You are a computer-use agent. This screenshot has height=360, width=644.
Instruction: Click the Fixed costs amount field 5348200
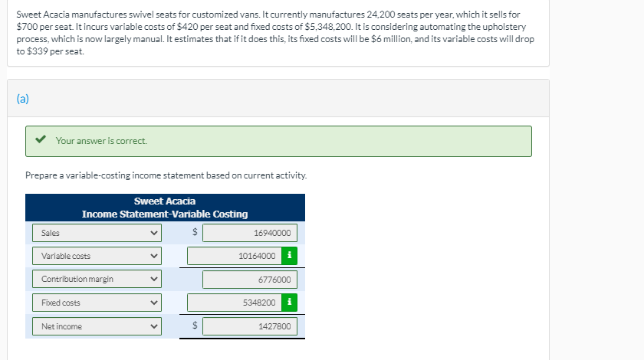(x=235, y=303)
